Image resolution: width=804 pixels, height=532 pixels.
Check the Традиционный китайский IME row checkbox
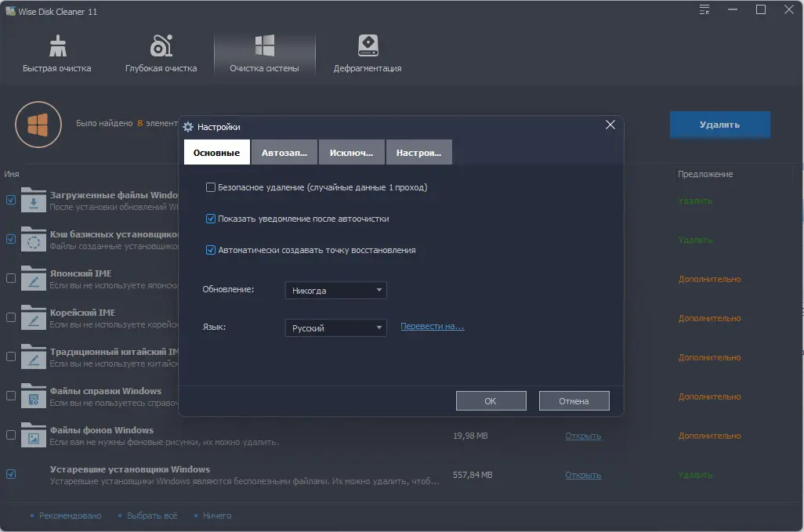tap(11, 356)
